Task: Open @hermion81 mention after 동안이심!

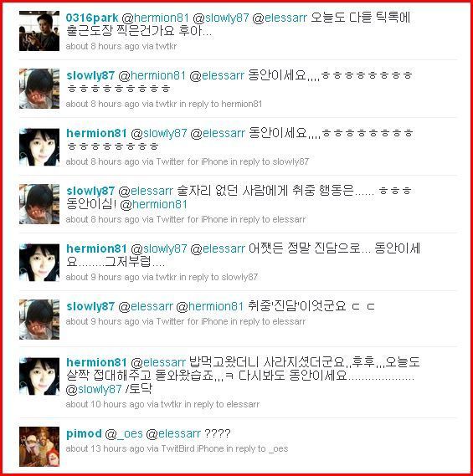Action: point(153,205)
